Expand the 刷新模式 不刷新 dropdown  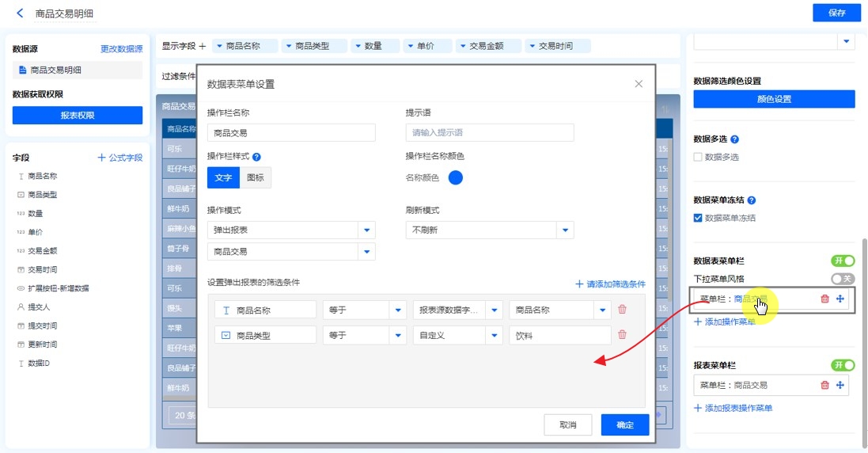565,230
